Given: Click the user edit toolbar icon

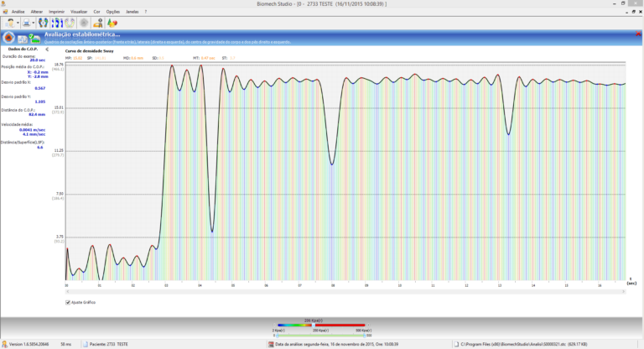Looking at the screenshot, I should [99, 23].
